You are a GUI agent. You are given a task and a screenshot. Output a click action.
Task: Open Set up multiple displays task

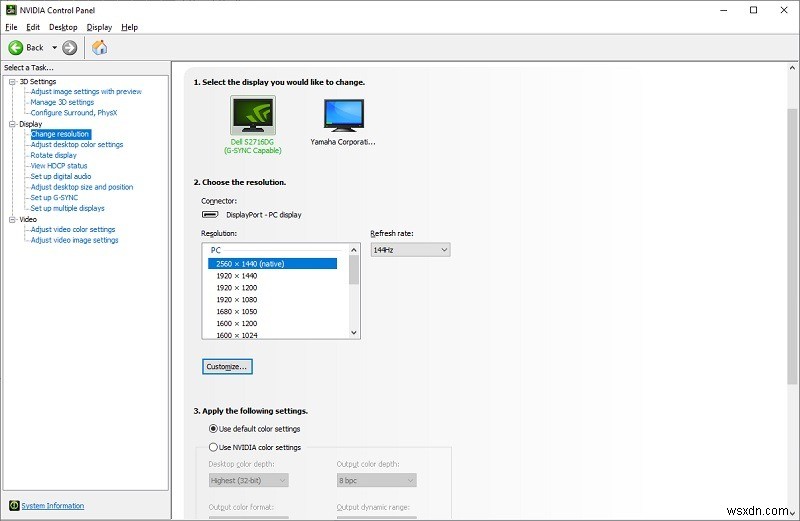pyautogui.click(x=67, y=208)
